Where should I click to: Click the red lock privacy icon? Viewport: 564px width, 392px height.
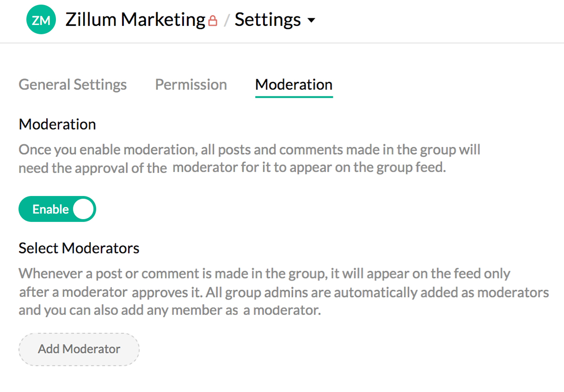coord(213,21)
